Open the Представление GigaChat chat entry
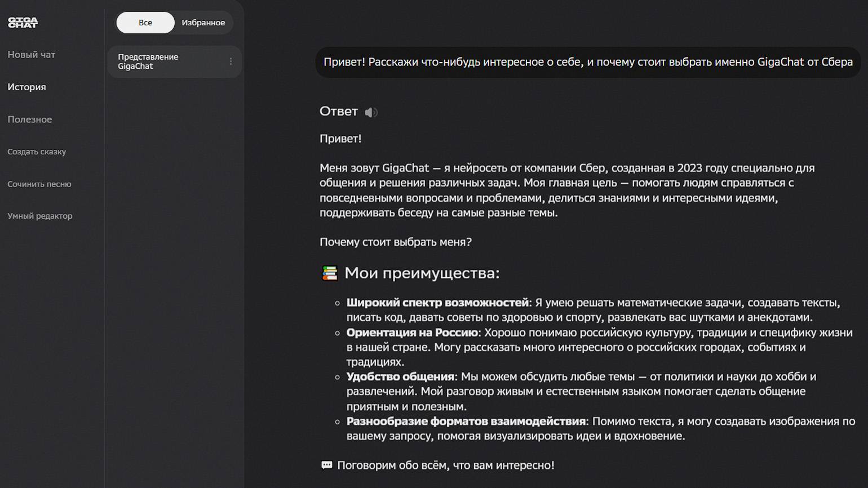Image resolution: width=868 pixels, height=488 pixels. [174, 61]
